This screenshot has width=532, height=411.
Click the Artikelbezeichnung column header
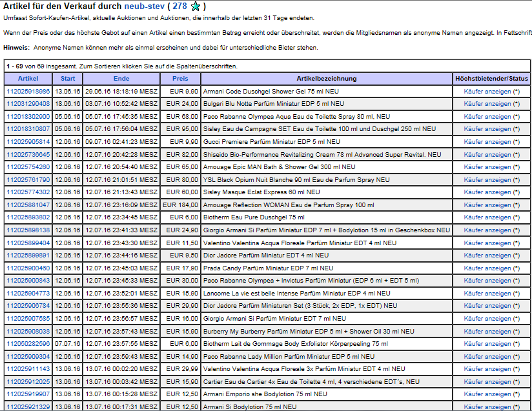tap(327, 79)
